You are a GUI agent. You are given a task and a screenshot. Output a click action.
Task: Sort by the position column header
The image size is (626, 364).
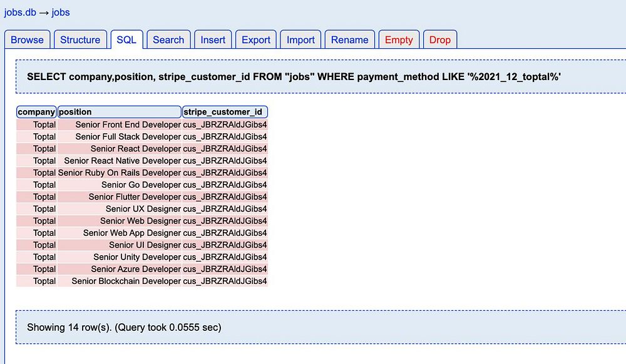[x=120, y=112]
